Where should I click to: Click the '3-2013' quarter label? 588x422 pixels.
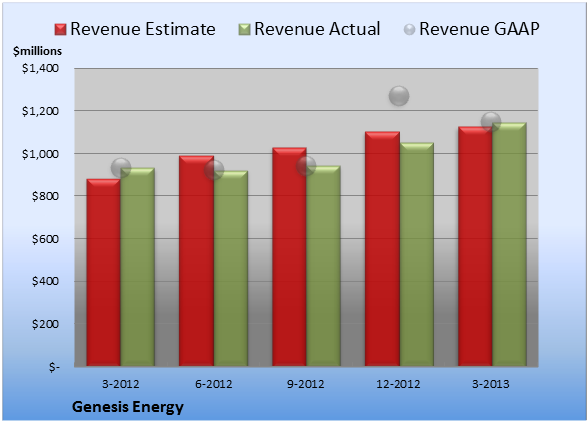point(491,384)
